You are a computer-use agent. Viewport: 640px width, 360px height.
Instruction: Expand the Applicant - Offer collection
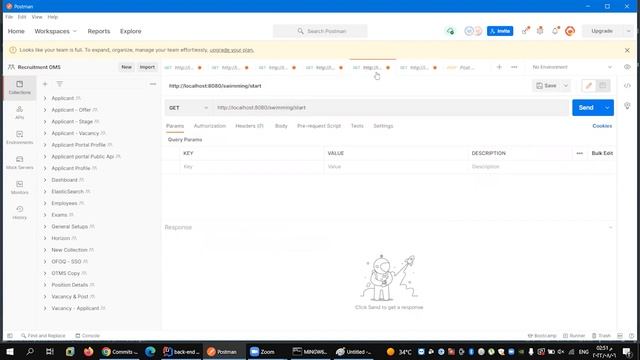[45, 110]
